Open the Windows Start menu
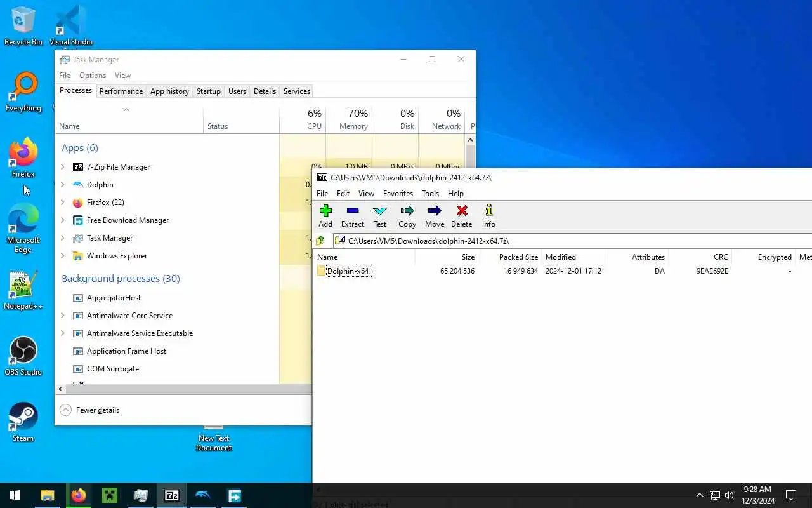The image size is (812, 508). click(x=15, y=495)
